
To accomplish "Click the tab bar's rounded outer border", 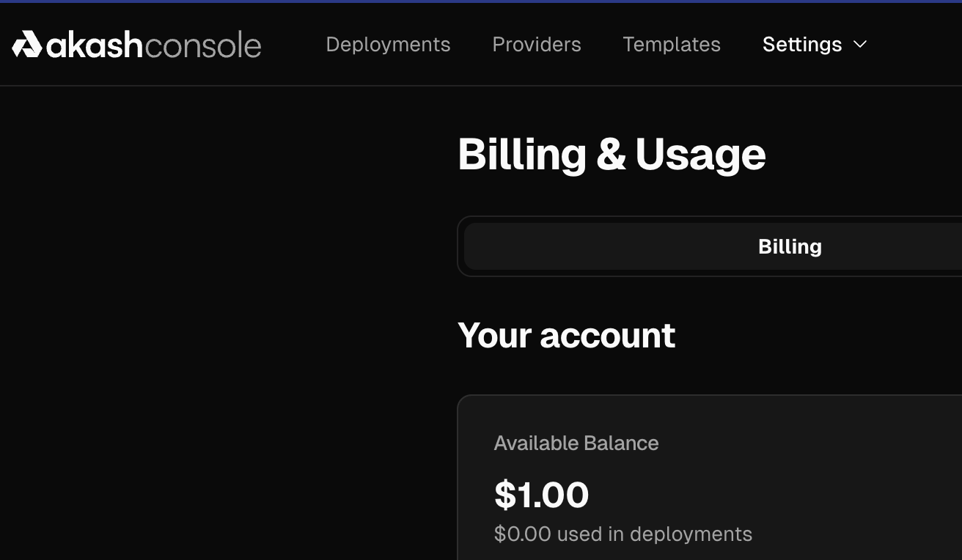I will pos(460,246).
